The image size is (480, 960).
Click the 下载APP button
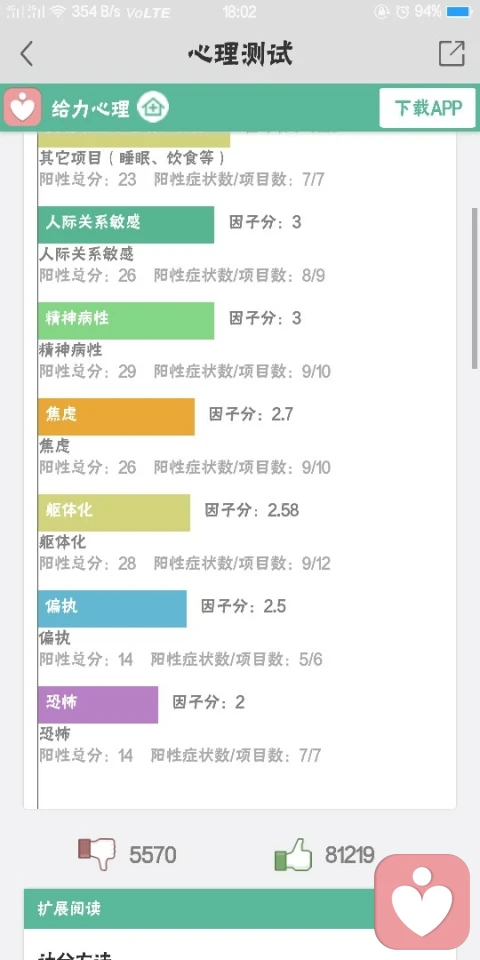[427, 108]
